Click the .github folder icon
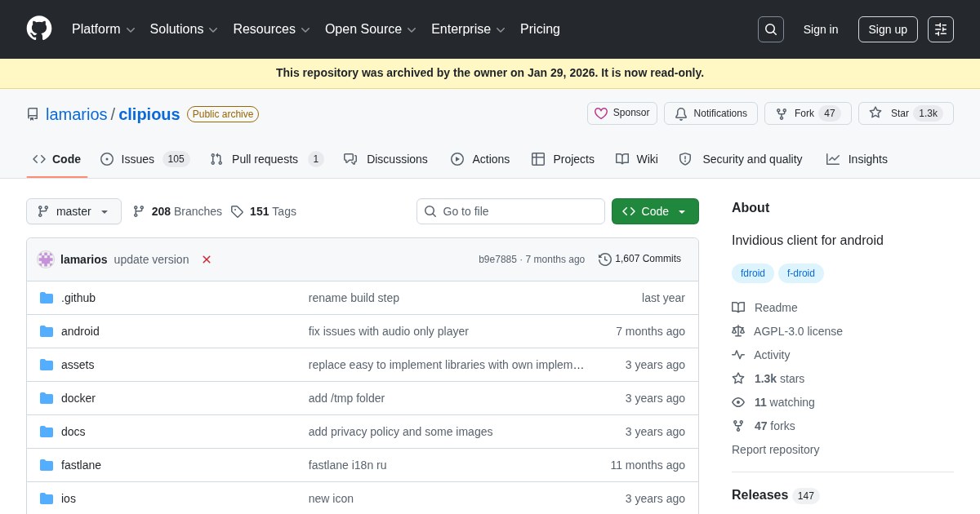980x514 pixels. click(47, 298)
